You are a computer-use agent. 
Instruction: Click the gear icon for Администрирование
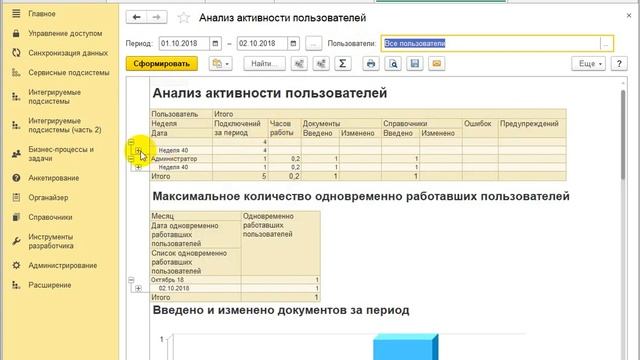coord(16,265)
